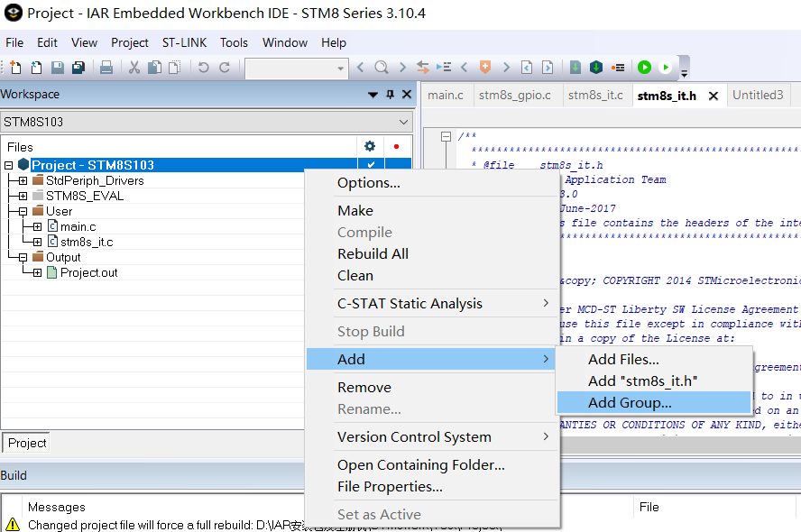Image resolution: width=801 pixels, height=532 pixels.
Task: Click Open Containing Folder... menu entry
Action: click(430, 464)
